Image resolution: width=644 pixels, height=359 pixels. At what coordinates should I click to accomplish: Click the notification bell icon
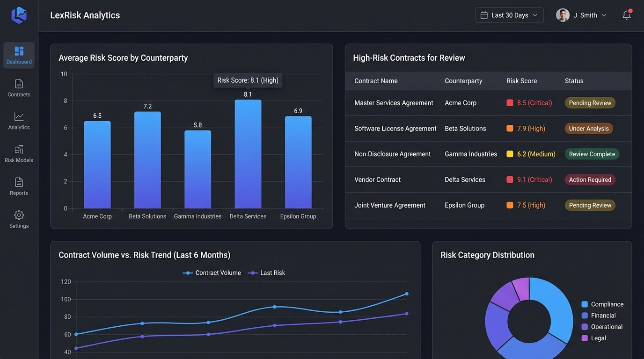[627, 15]
